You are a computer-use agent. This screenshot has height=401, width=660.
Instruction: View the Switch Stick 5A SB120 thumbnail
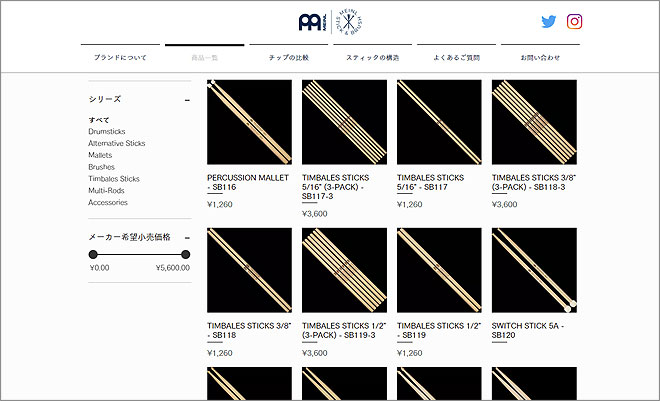coord(534,270)
